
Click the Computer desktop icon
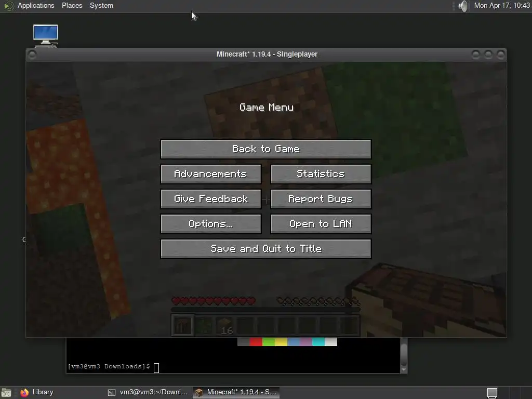pos(46,35)
